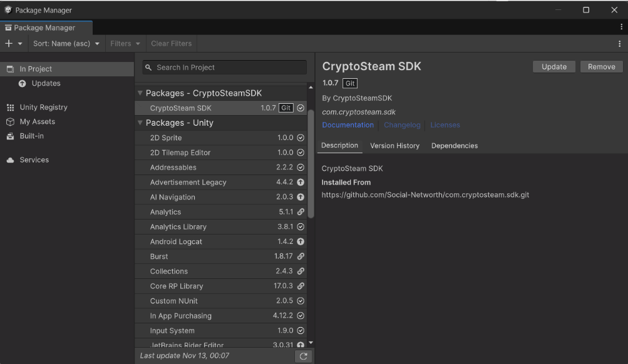Select the Core RP Library package

(x=221, y=286)
